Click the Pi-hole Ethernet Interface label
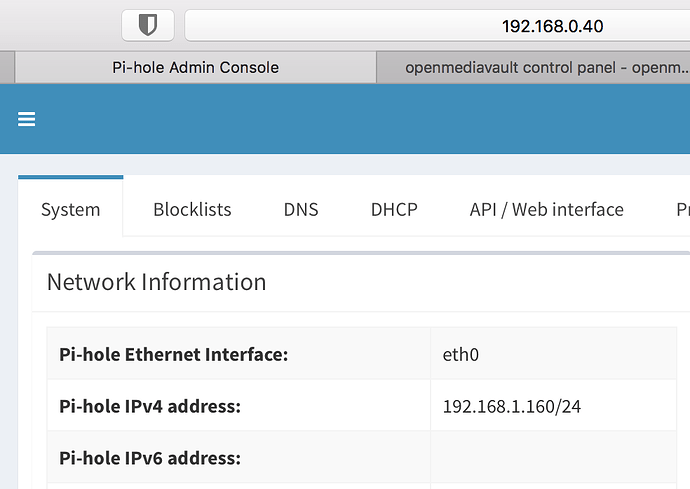Viewport: 690px width, 489px height. pos(173,354)
